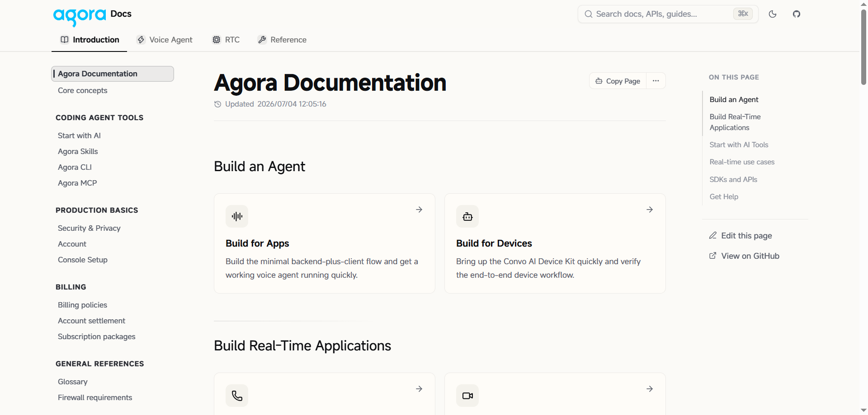Click the history clock icon beside Updated

[217, 104]
